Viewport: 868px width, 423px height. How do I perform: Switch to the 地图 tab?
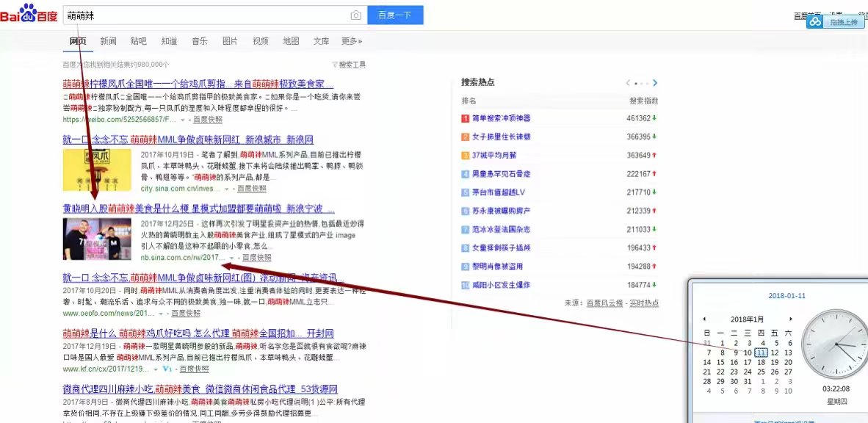click(292, 41)
